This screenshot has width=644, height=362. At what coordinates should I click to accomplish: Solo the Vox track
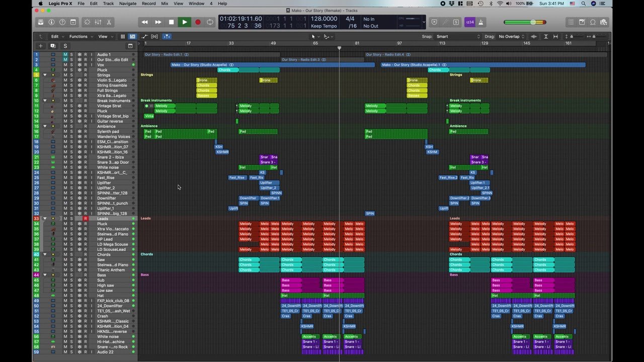71,65
